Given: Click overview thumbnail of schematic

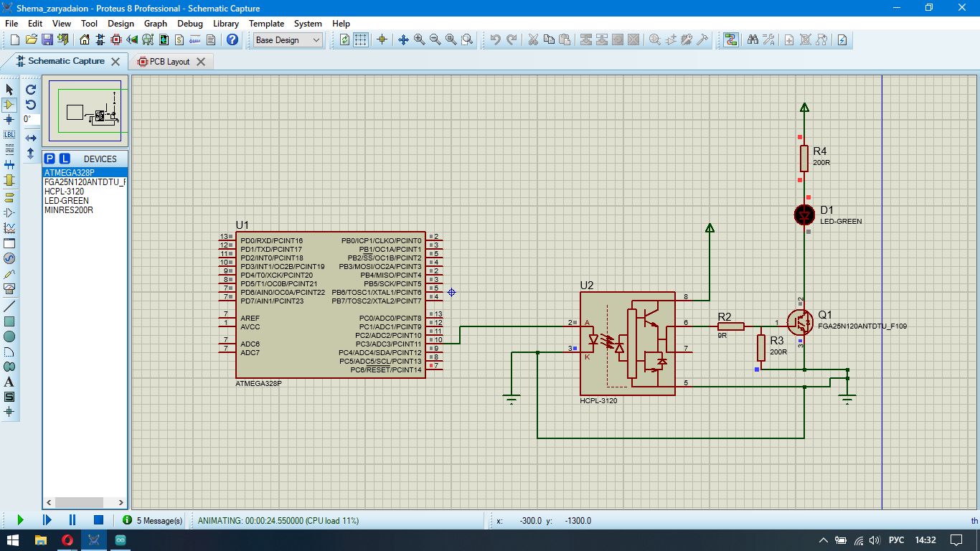Looking at the screenshot, I should (x=85, y=110).
